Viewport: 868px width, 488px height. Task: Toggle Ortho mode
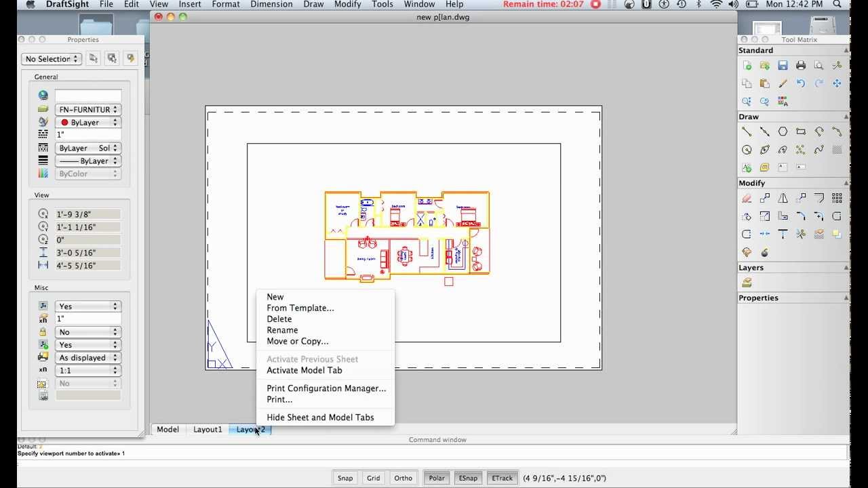tap(403, 478)
